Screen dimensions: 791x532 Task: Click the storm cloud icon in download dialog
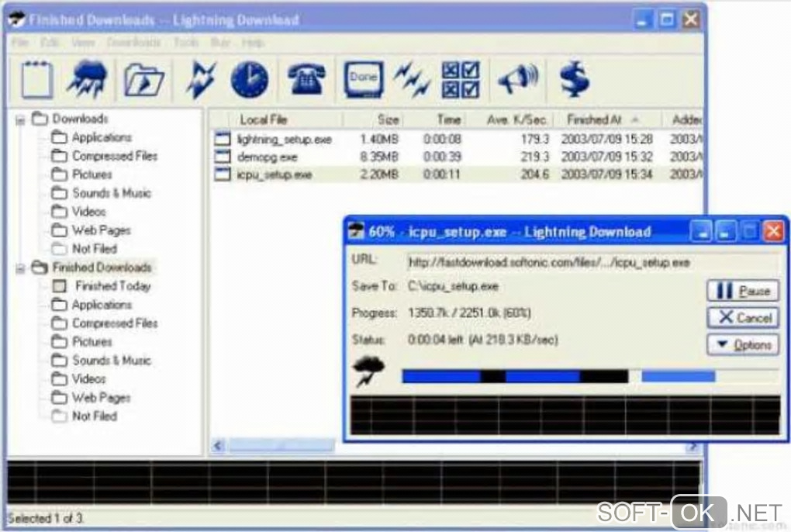(x=370, y=371)
